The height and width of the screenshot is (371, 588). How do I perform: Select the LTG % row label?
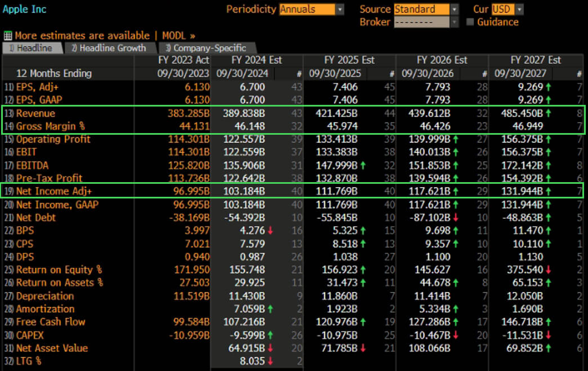(29, 361)
